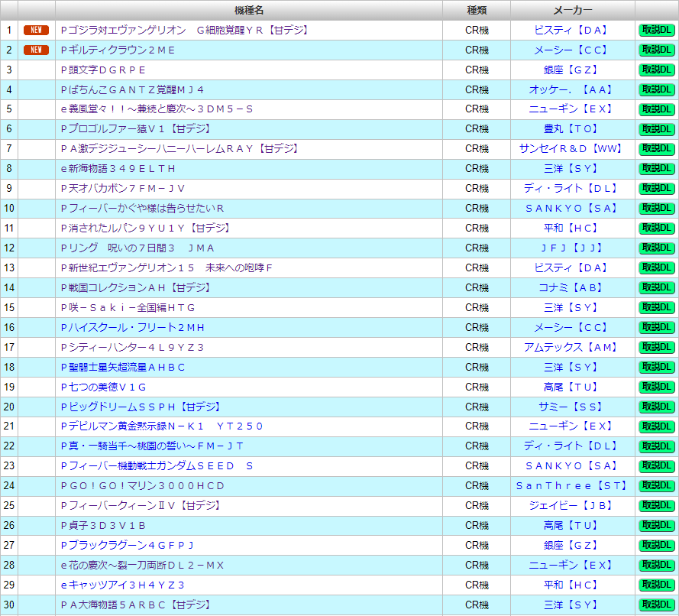Open PA大海物語5ARBC link
The width and height of the screenshot is (679, 616).
[136, 605]
